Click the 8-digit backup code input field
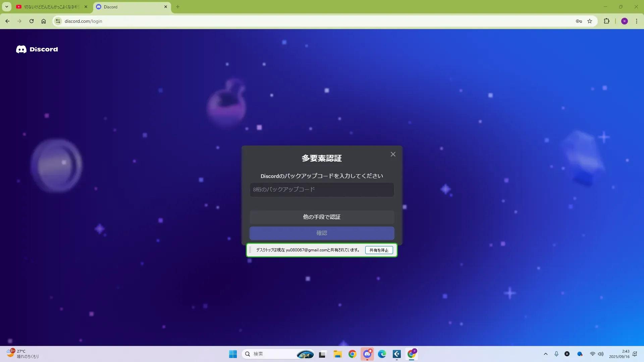This screenshot has width=644, height=362. click(321, 190)
